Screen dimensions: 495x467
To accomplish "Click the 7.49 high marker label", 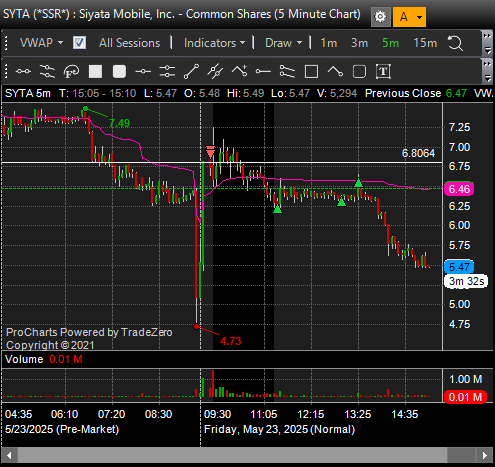I will pyautogui.click(x=119, y=124).
